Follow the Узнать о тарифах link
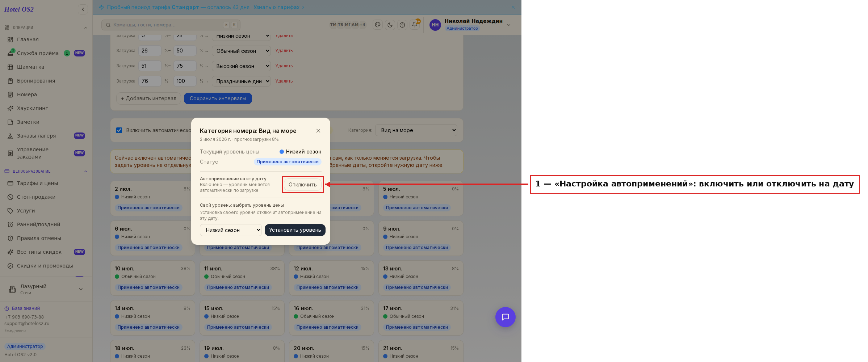Screen dimensions: 868x362 (x=276, y=7)
